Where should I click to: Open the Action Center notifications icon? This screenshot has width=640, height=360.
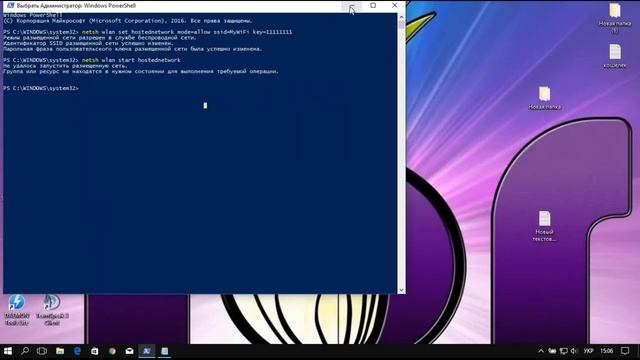625,351
